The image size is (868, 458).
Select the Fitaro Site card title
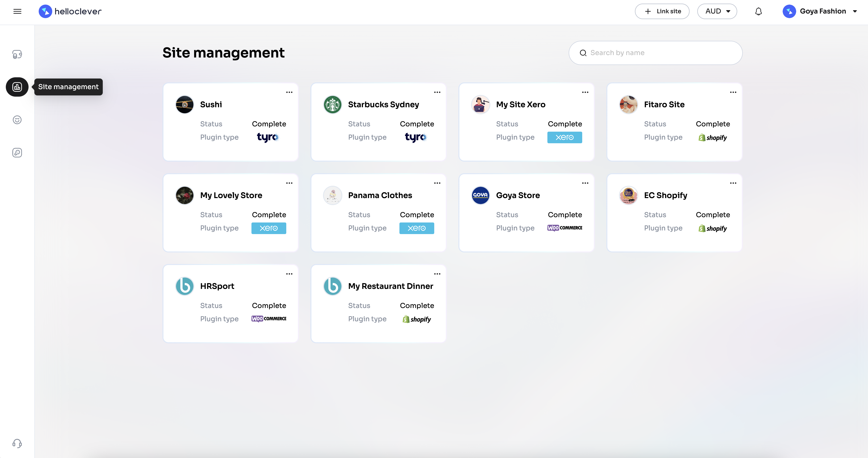point(664,104)
